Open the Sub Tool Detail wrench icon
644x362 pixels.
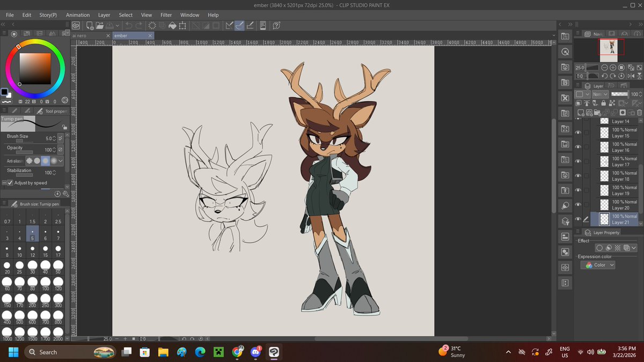(65, 193)
